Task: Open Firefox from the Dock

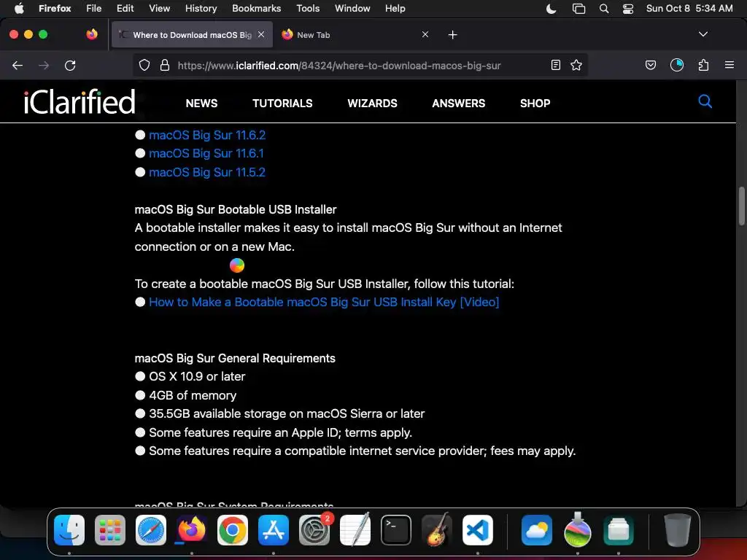Action: tap(192, 530)
